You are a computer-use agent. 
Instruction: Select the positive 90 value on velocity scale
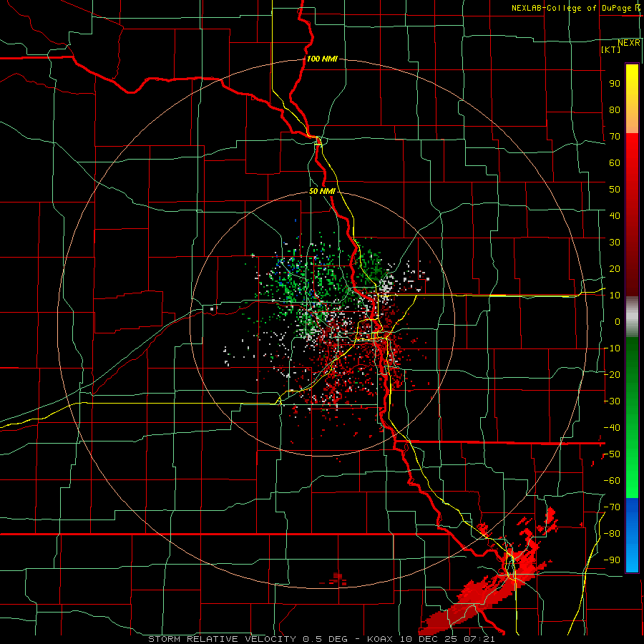tap(615, 84)
